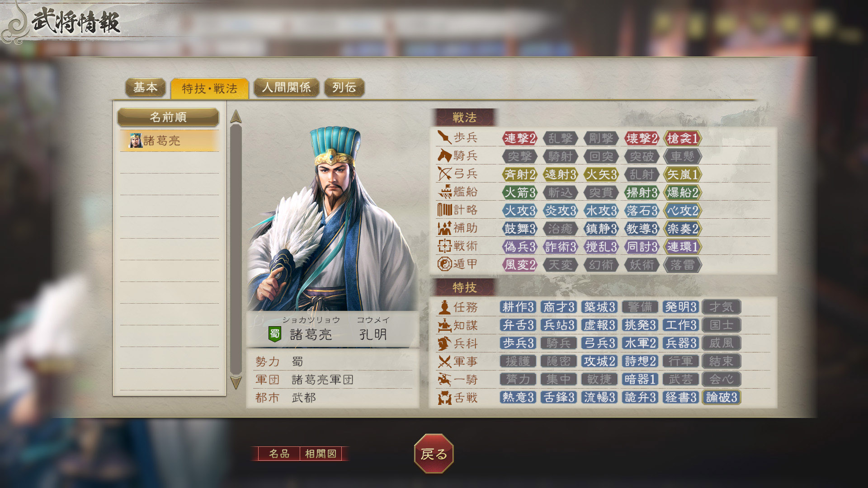Click the 弓兵 archer bow icon
This screenshot has height=488, width=868.
pos(444,174)
